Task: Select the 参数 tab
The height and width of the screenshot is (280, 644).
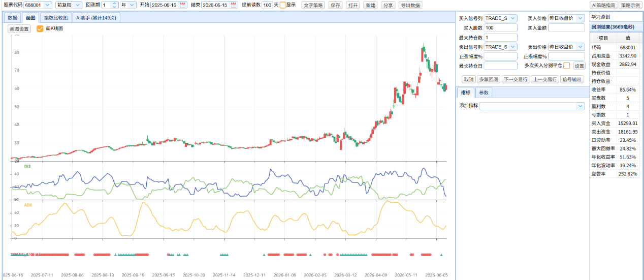Action: [484, 92]
